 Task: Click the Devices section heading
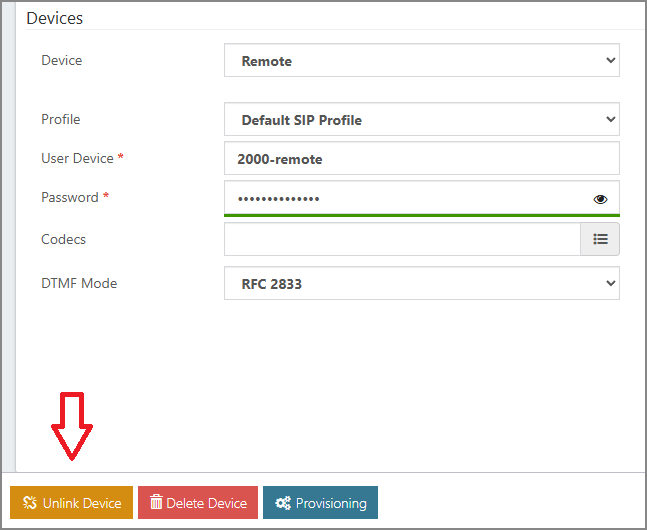54,18
